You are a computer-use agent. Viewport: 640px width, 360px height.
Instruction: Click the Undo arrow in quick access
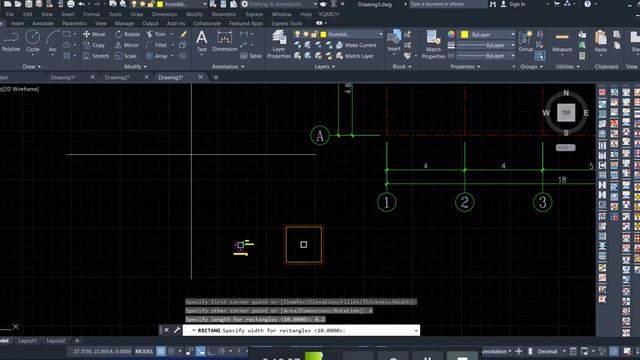(x=82, y=4)
